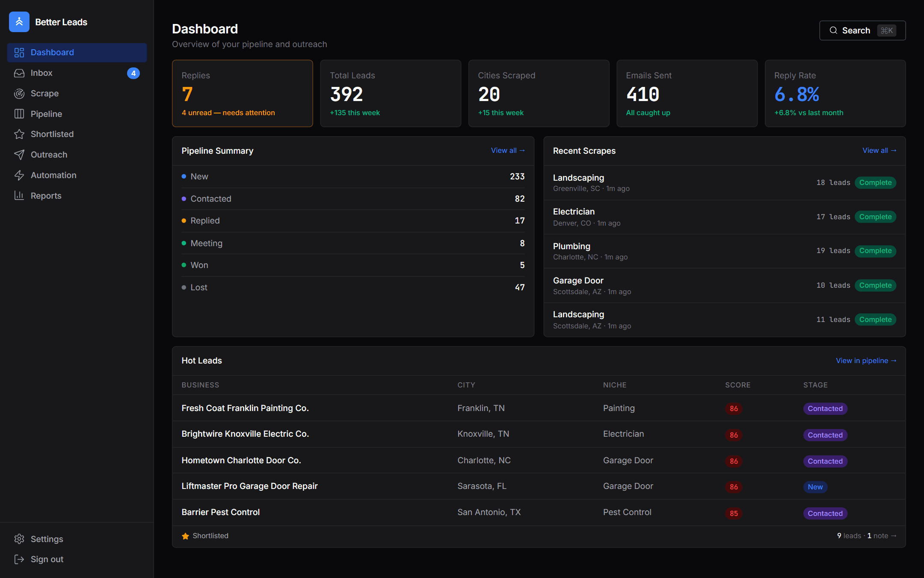Click the Pipeline columns icon

click(19, 114)
